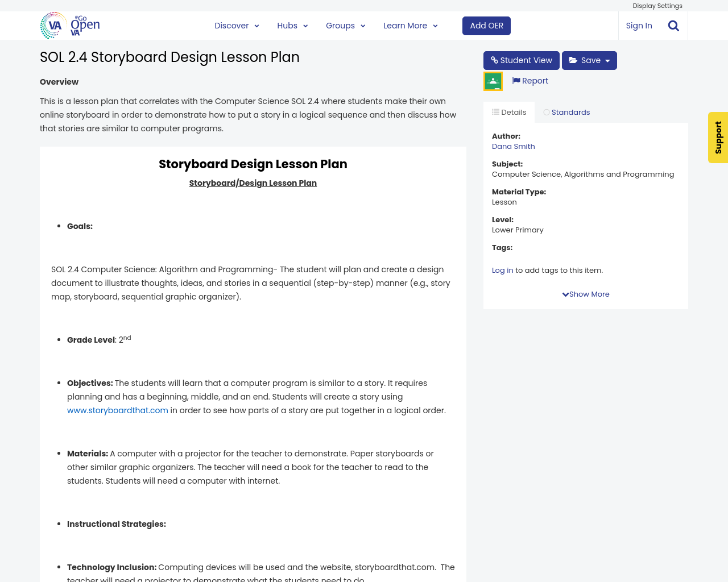The image size is (728, 582).
Task: Select the Details tab
Action: [x=508, y=111]
